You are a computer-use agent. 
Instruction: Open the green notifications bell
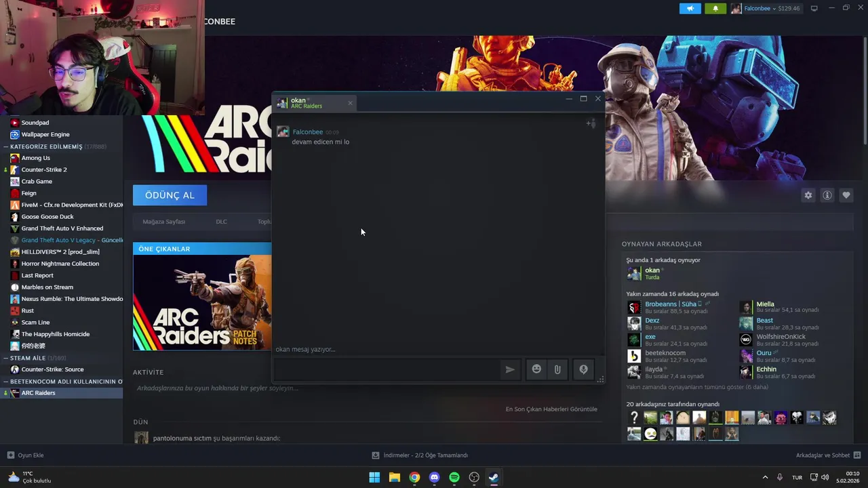click(x=715, y=8)
